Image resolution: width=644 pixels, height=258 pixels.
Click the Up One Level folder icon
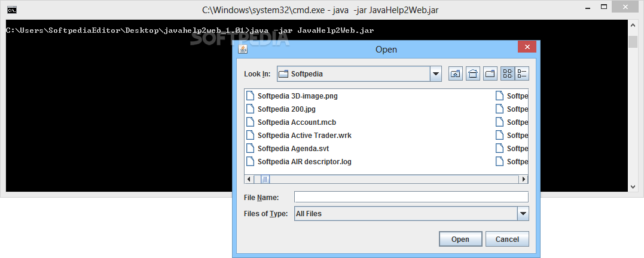click(456, 74)
